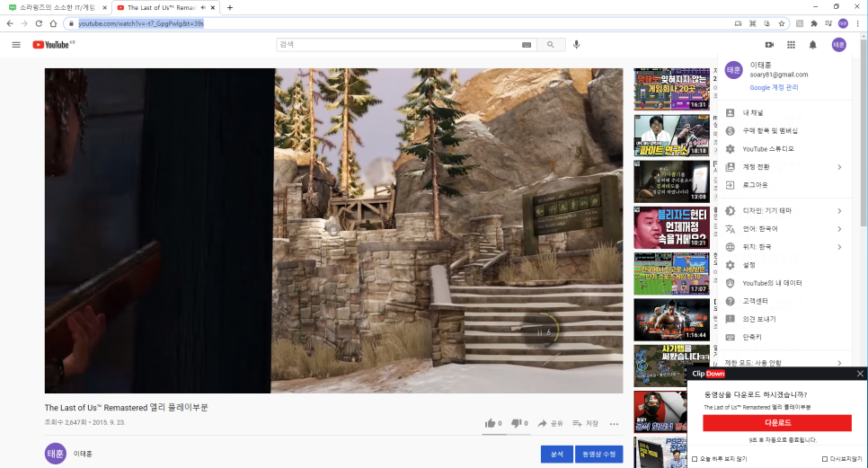Go back in browser history
This screenshot has width=868, height=468.
point(10,23)
